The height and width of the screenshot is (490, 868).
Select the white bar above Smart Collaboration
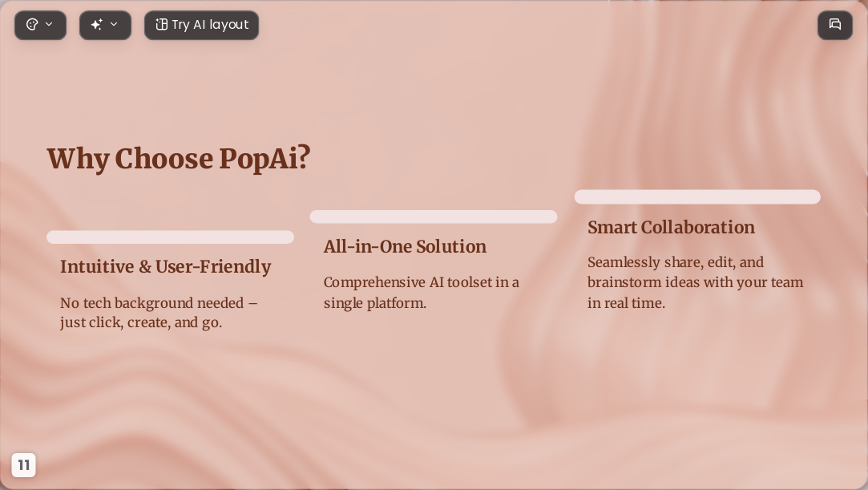pyautogui.click(x=697, y=196)
